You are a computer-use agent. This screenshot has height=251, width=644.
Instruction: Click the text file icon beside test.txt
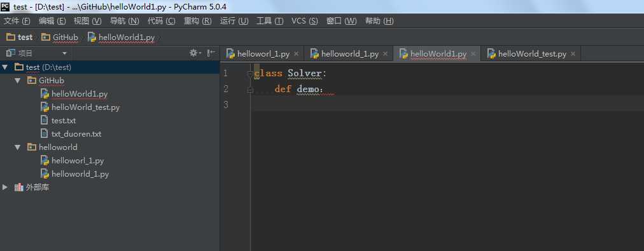pyautogui.click(x=45, y=120)
